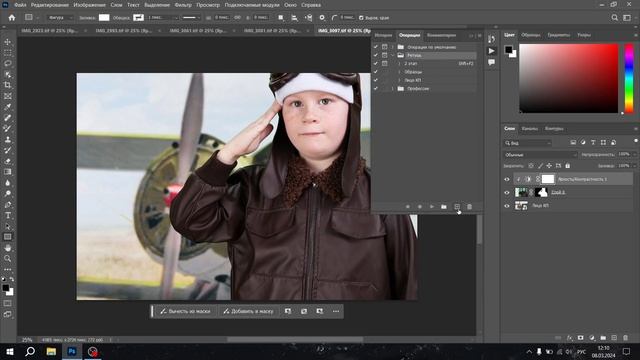Select the Clone Stamp tool
The height and width of the screenshot is (360, 640).
click(8, 140)
